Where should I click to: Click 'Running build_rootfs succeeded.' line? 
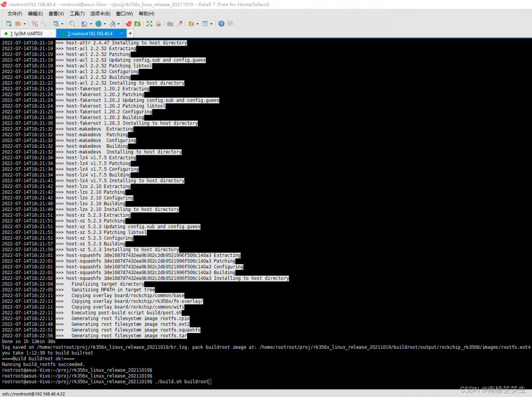tap(43, 364)
